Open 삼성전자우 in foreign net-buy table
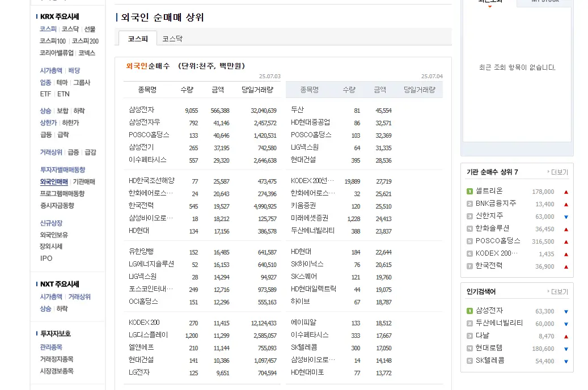The height and width of the screenshot is (390, 588). (x=145, y=122)
